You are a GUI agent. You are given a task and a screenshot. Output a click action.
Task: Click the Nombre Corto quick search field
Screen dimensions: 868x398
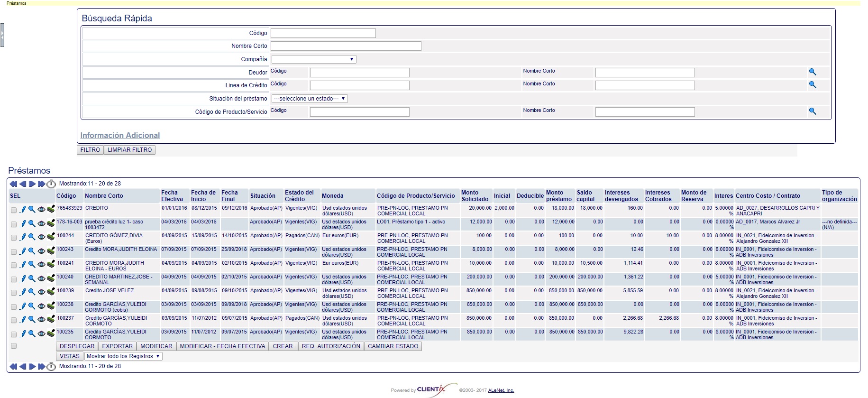coord(346,46)
